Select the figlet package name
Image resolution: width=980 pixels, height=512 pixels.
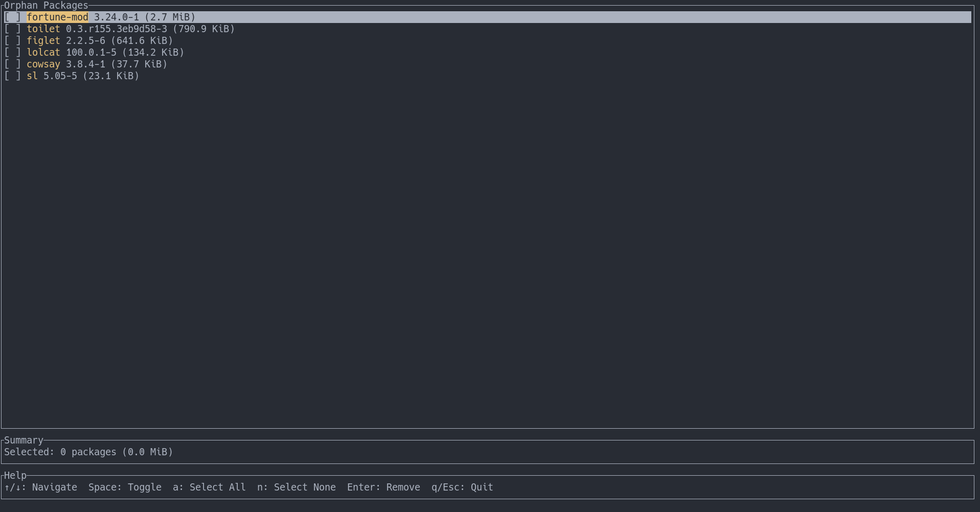click(43, 41)
